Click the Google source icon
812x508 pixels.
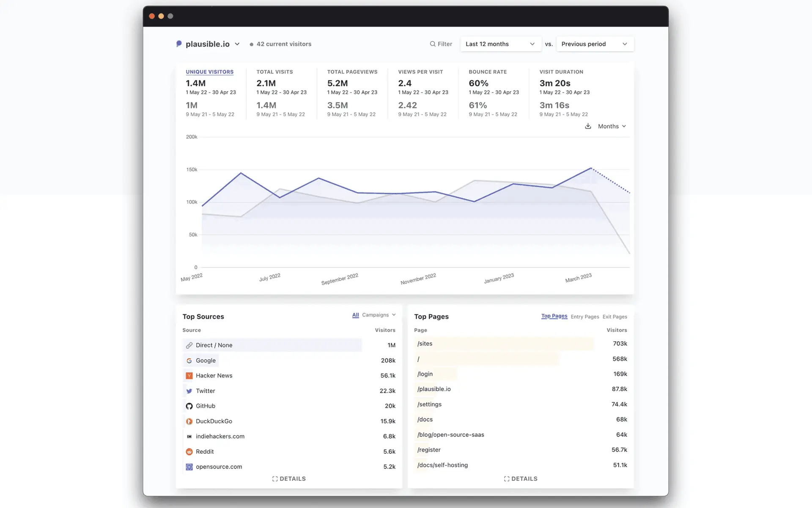click(189, 361)
